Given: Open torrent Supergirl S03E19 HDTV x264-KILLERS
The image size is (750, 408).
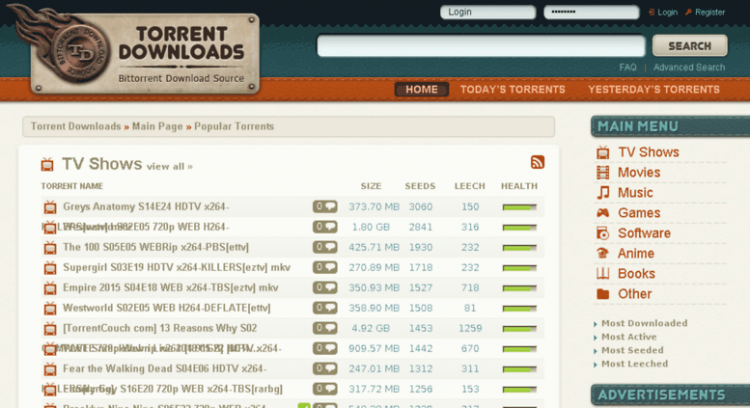Looking at the screenshot, I should coord(176,267).
